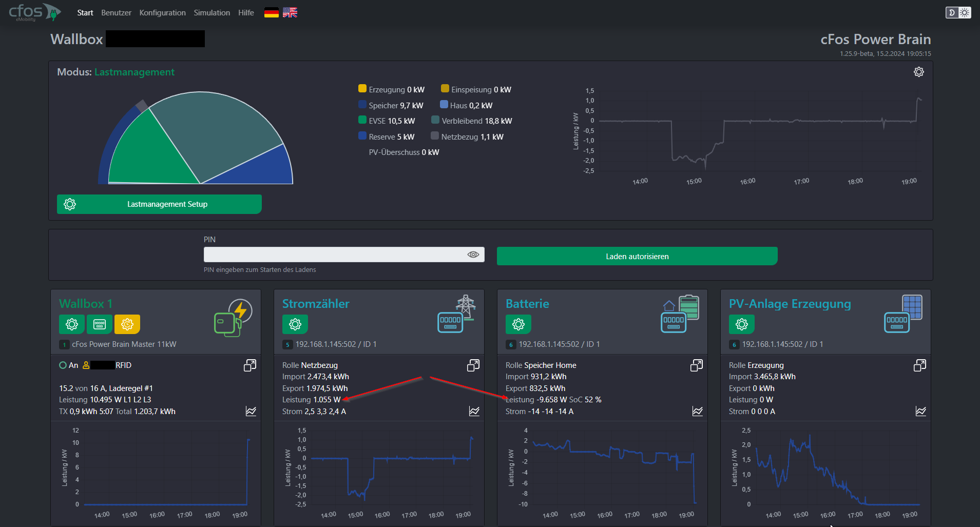This screenshot has height=527, width=980.
Task: Toggle PV-Anlage chart icon
Action: click(x=921, y=412)
